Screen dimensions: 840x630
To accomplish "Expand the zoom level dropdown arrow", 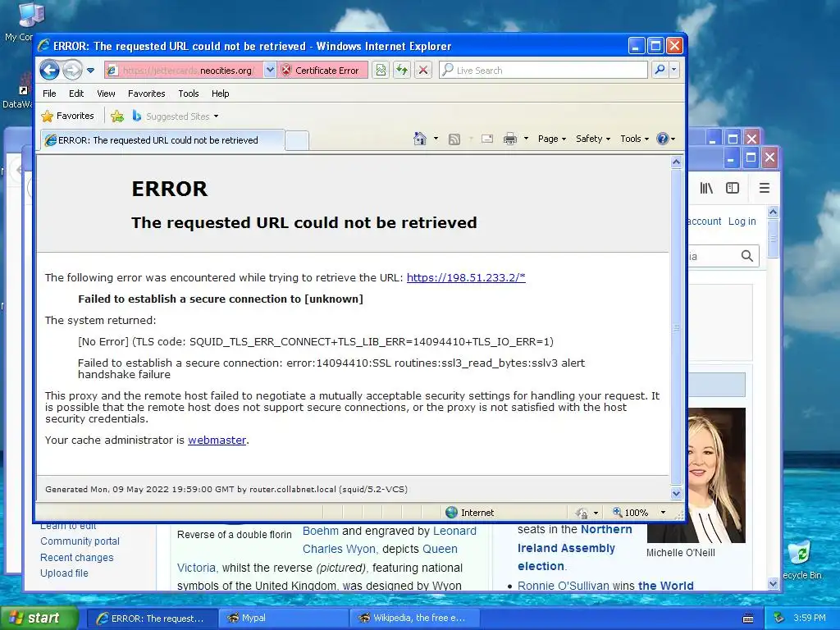I will 663,513.
